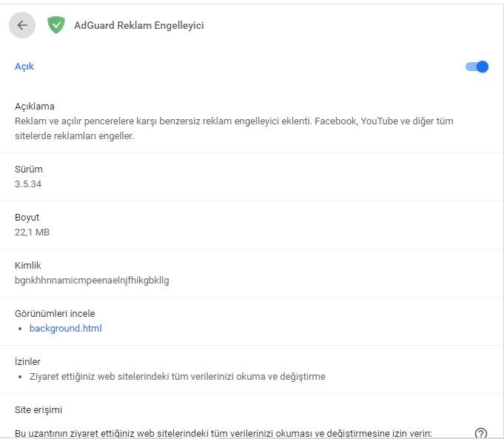Click the extension description paragraph text
The image size is (504, 439).
234,128
